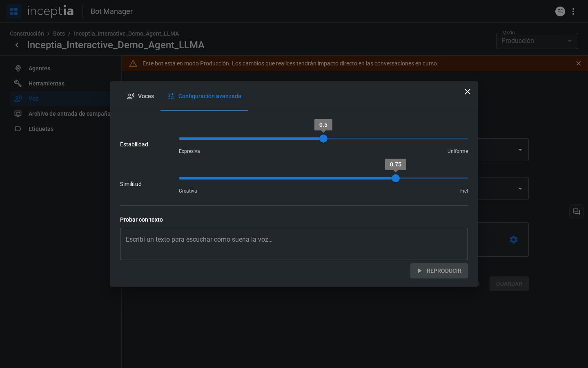Select the Configuración avanzada tab
This screenshot has width=588, height=368.
coord(204,96)
